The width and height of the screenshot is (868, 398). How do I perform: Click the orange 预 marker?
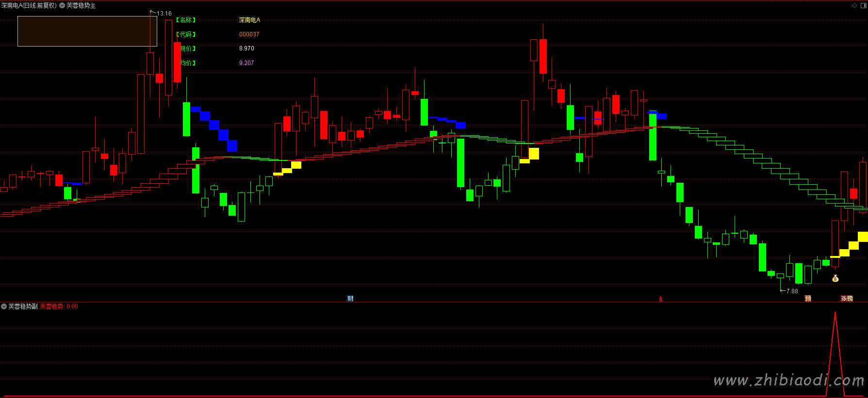808,298
